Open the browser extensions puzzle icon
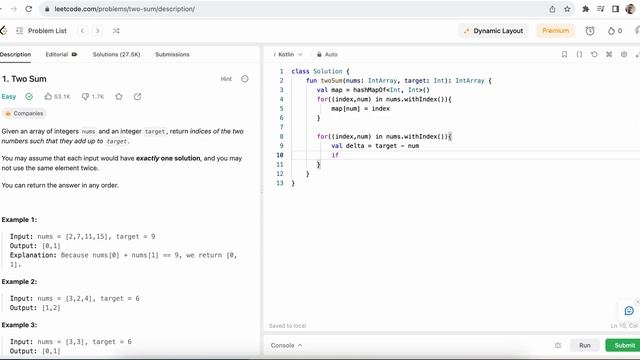Image resolution: width=640 pixels, height=360 pixels. [x=586, y=9]
